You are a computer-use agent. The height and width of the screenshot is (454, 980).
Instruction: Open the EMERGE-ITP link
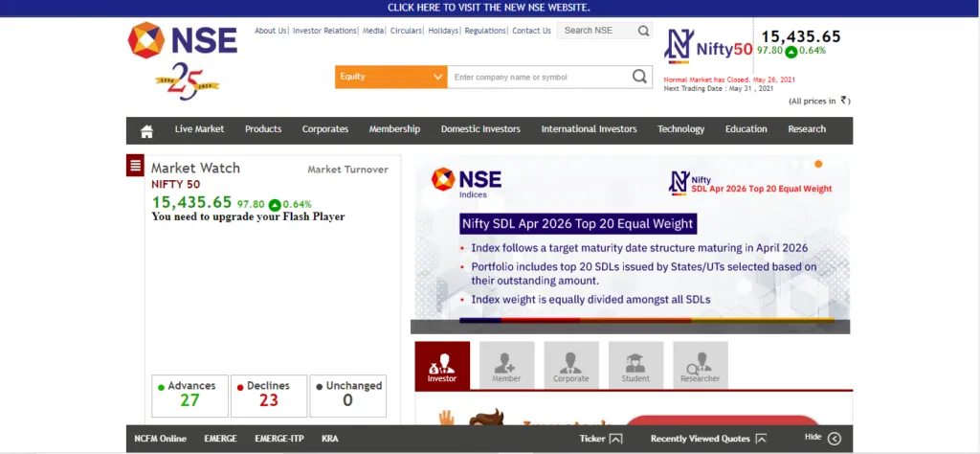[x=279, y=439]
